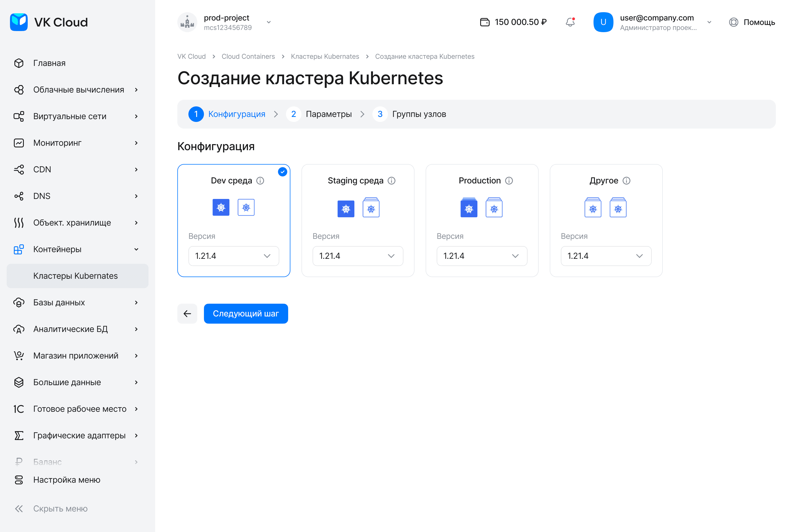
Task: Expand the prod-project selector chevron
Action: coord(269,22)
